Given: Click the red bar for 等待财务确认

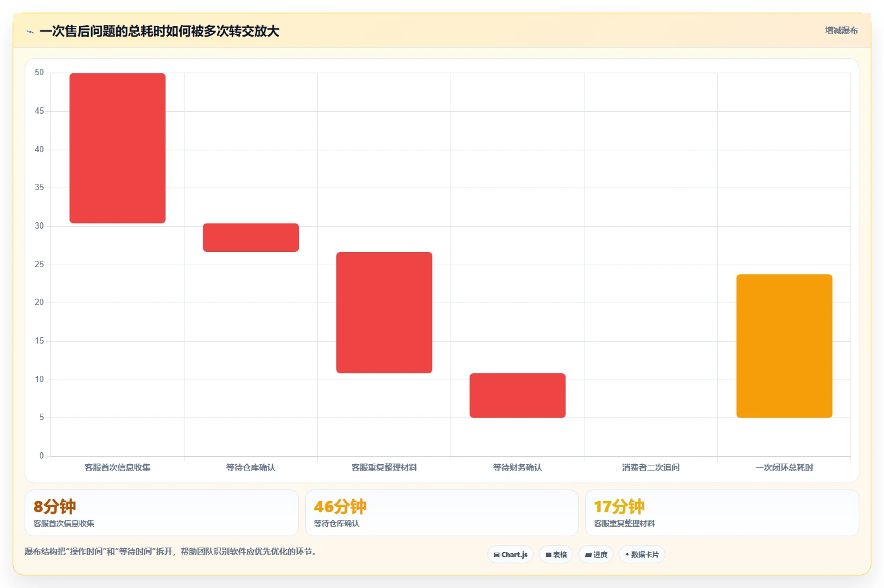Looking at the screenshot, I should (518, 395).
